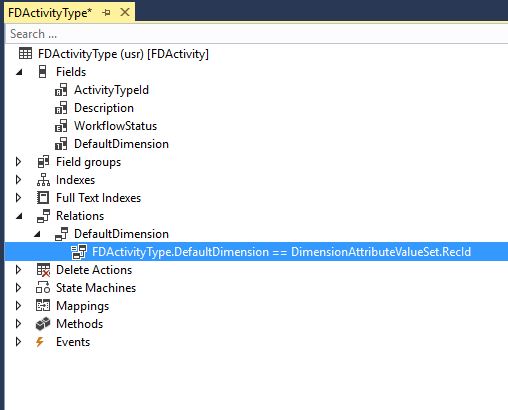Select the Full Text Indexes node
This screenshot has width=508, height=410.
pyautogui.click(x=98, y=198)
